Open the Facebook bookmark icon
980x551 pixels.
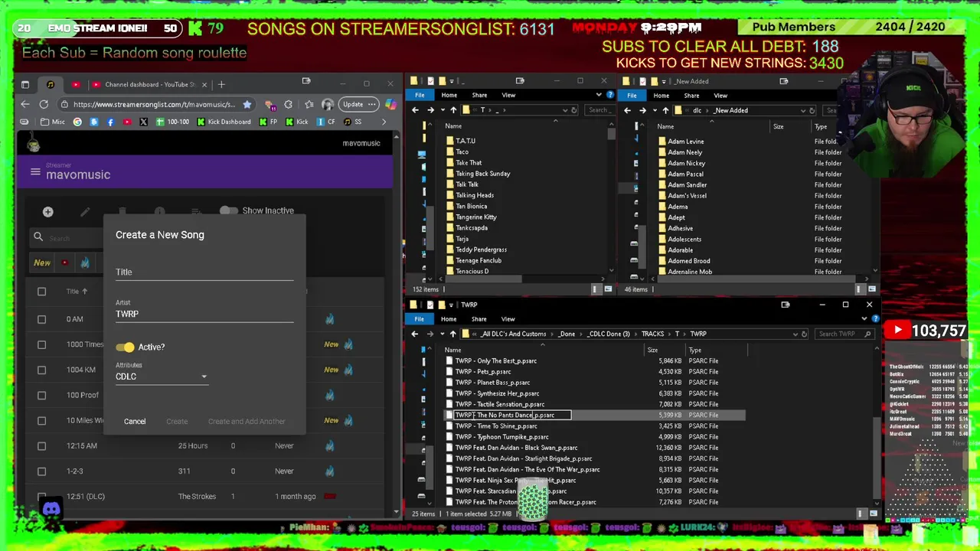click(x=110, y=122)
